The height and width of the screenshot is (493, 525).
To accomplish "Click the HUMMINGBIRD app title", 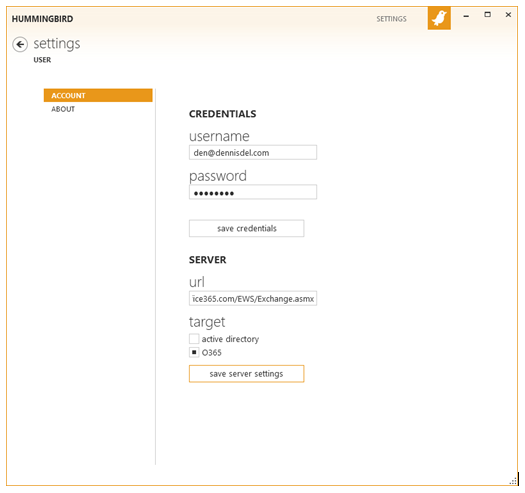I will (x=43, y=19).
